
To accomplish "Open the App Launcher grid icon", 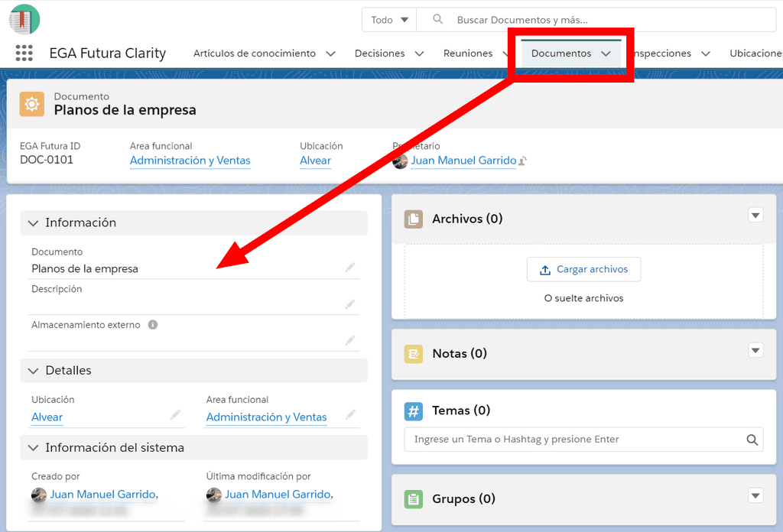I will click(x=24, y=53).
